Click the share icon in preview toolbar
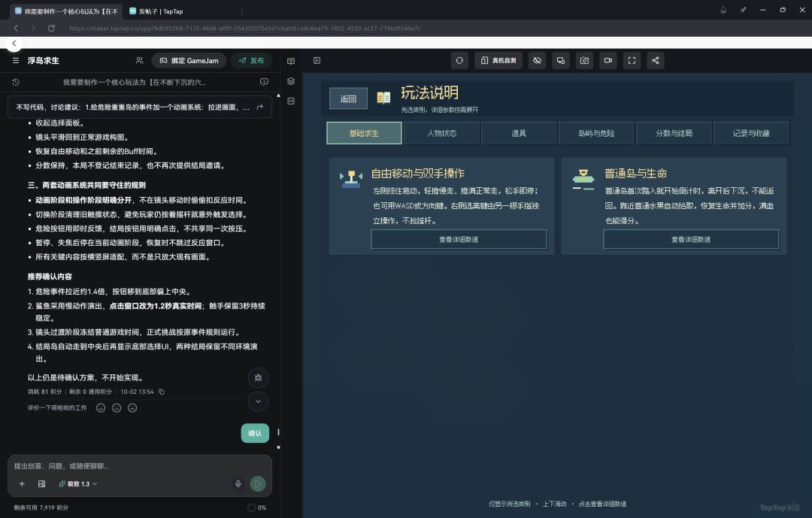The image size is (812, 518). pos(656,61)
